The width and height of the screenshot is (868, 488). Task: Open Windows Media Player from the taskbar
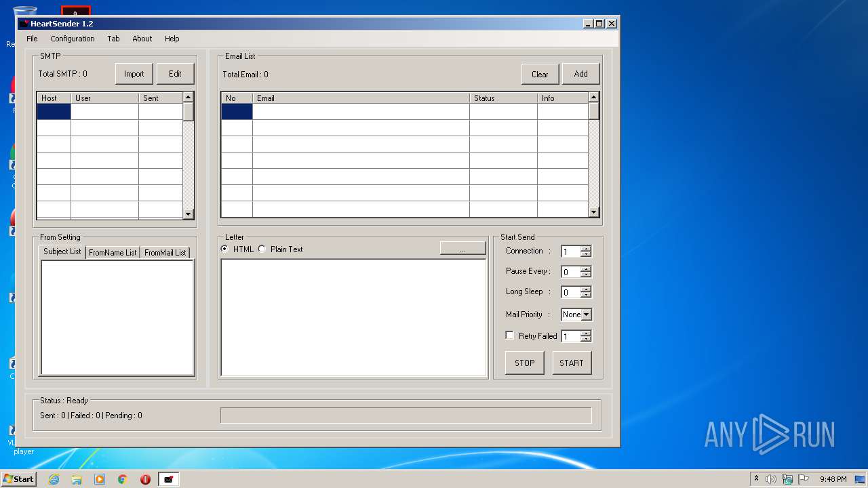coord(100,479)
